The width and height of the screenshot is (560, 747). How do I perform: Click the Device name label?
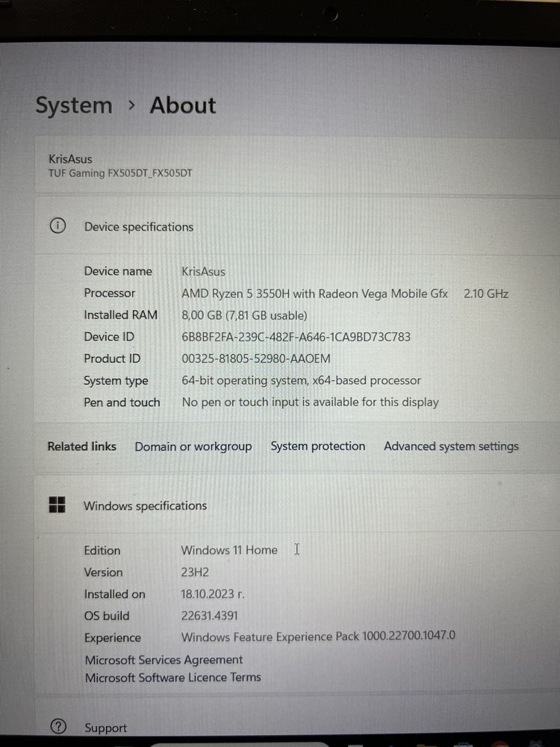(118, 271)
